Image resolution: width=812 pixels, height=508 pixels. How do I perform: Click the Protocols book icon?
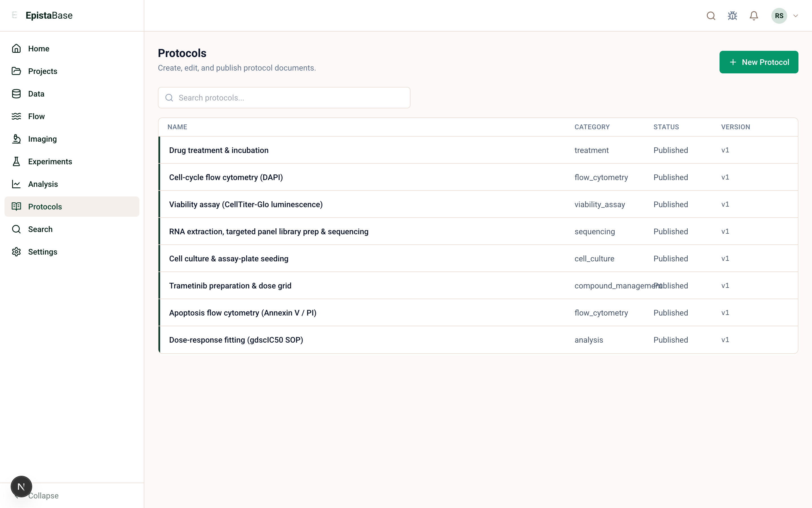(x=16, y=207)
